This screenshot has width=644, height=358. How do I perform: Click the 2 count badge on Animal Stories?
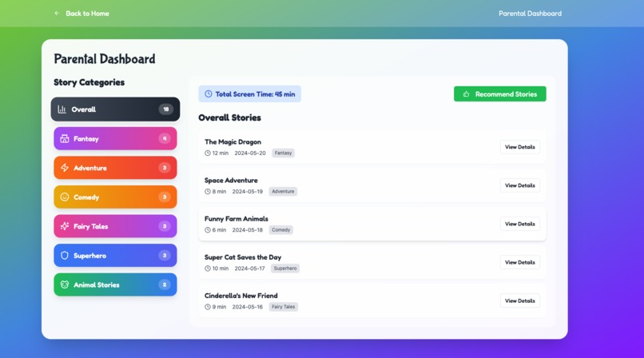tap(165, 284)
